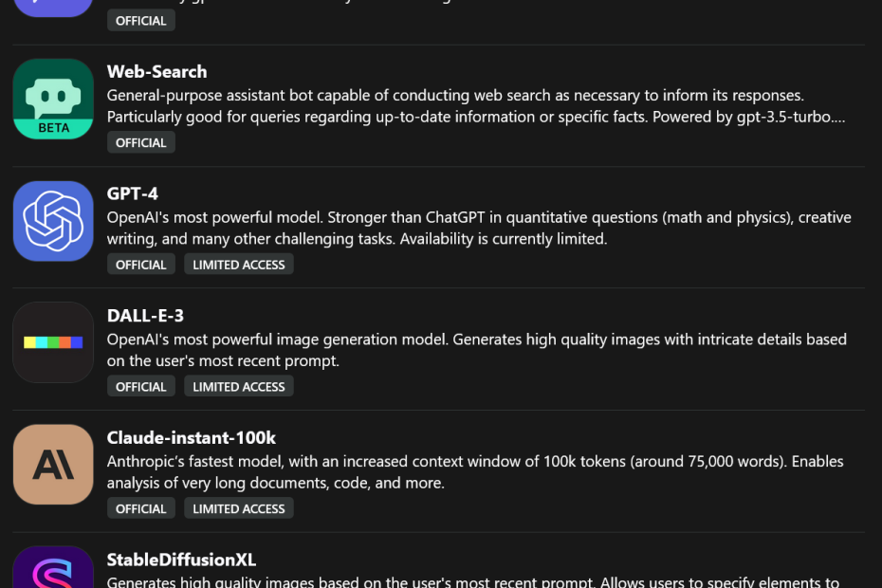The height and width of the screenshot is (588, 882).
Task: Select the DALL-E-3 list entry
Action: point(144,315)
